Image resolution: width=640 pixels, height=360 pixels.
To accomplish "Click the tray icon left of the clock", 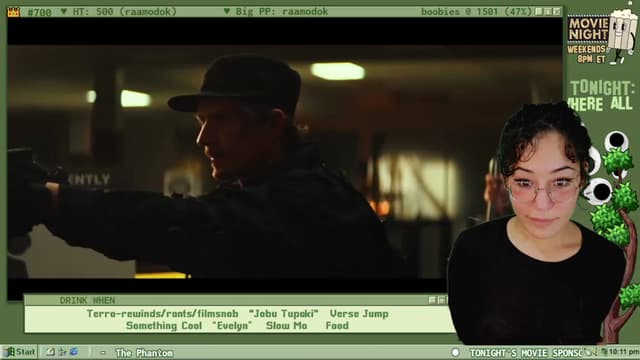I will [x=604, y=352].
